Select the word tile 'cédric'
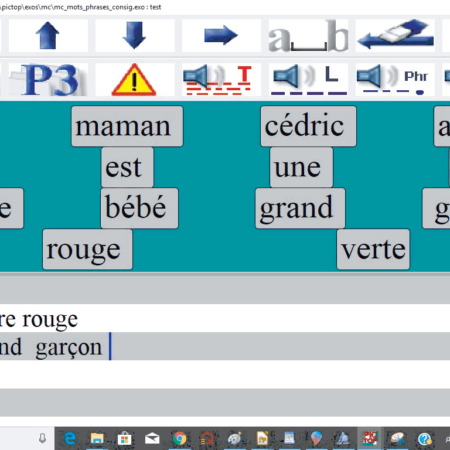This screenshot has width=450, height=450. point(308,126)
